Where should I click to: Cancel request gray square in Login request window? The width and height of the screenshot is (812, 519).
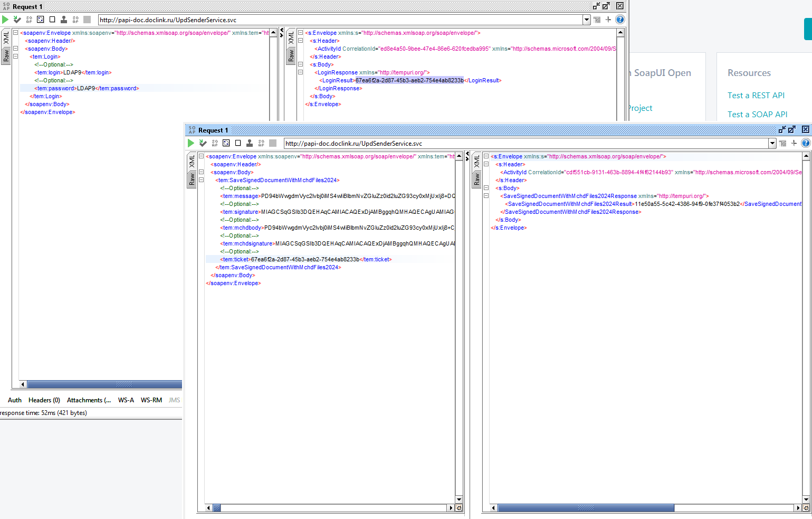(87, 20)
